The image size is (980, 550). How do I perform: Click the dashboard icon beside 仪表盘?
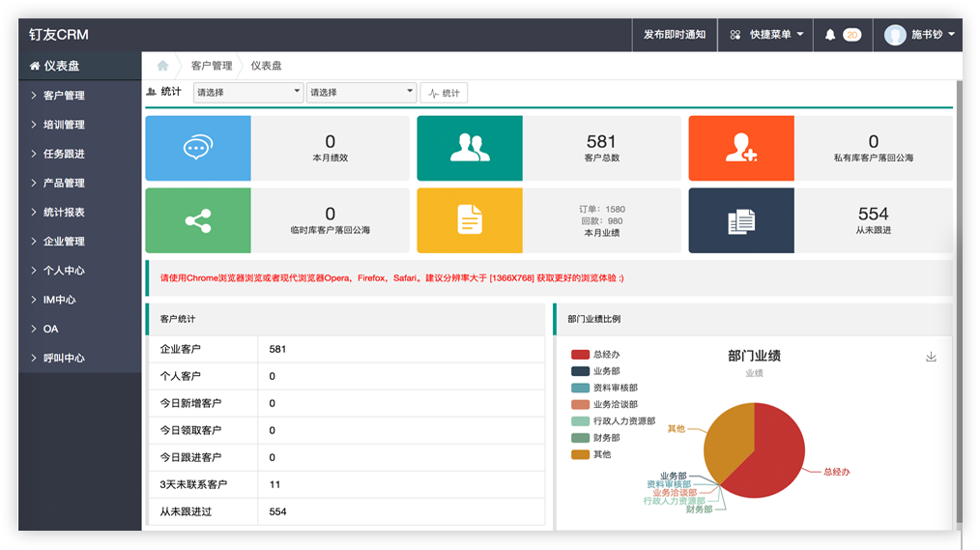click(x=35, y=66)
